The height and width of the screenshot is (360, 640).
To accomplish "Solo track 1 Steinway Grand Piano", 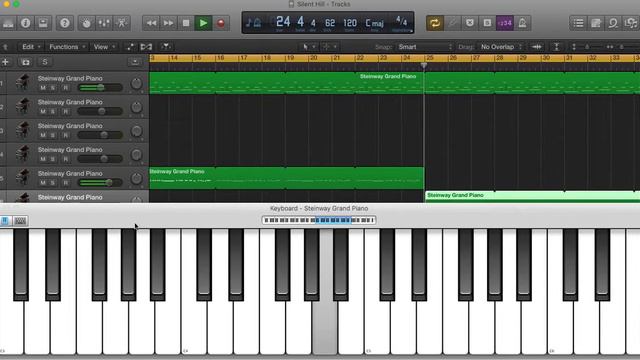I will coord(53,88).
